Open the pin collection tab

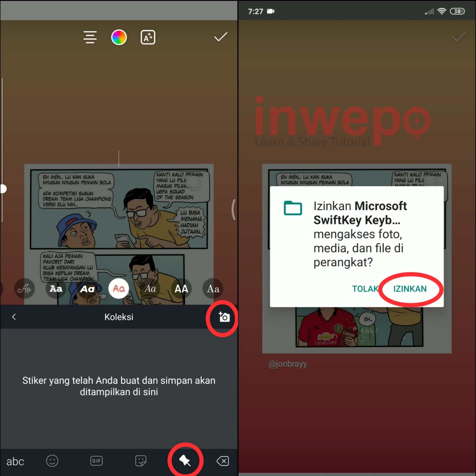(x=185, y=461)
